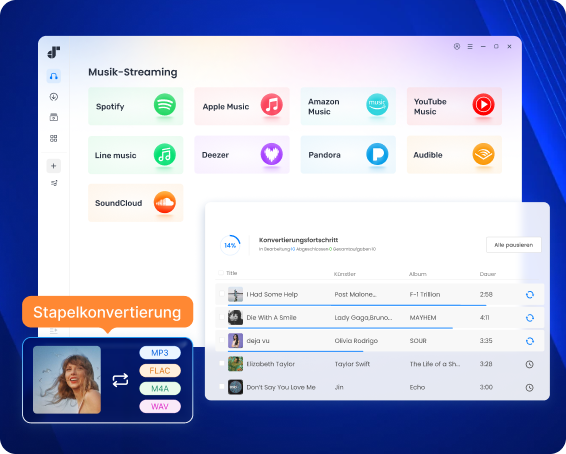Click the convert arrows icon beside album cover

[x=120, y=380]
